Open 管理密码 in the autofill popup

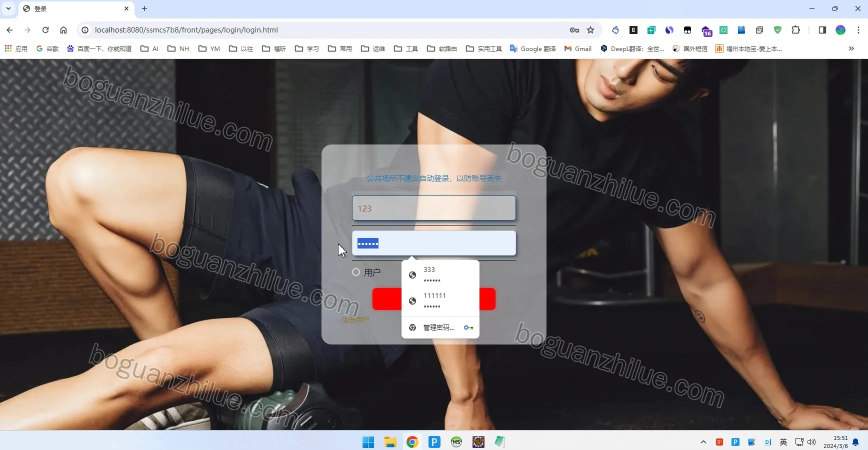point(440,327)
